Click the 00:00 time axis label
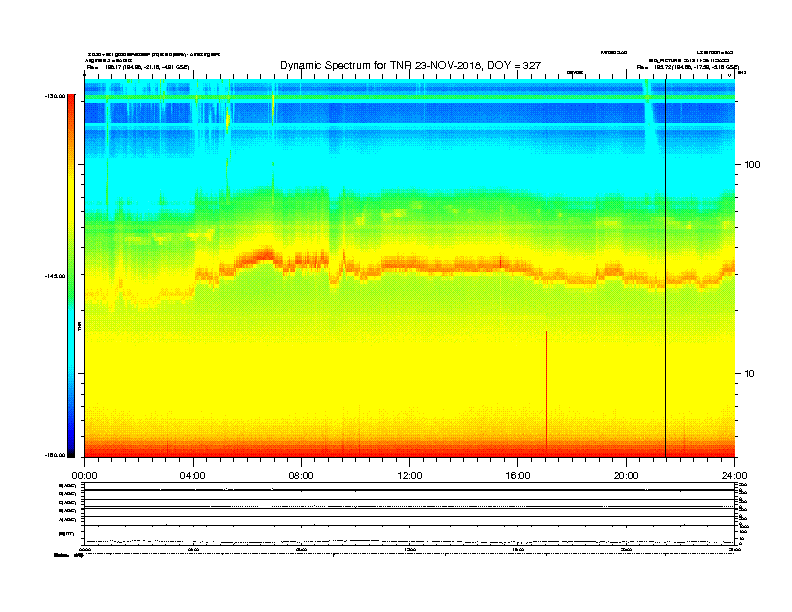Image resolution: width=792 pixels, height=612 pixels. 84,475
